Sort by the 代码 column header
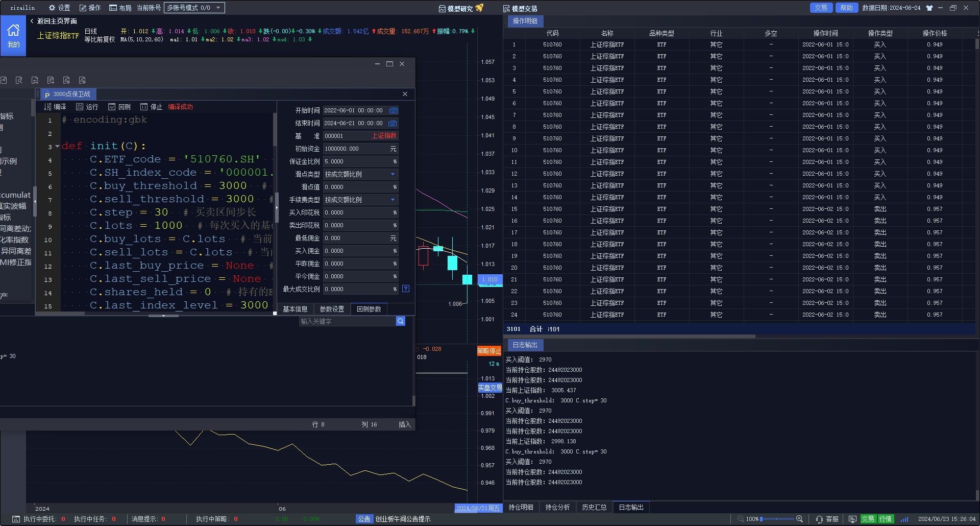The width and height of the screenshot is (980, 526). [552, 33]
